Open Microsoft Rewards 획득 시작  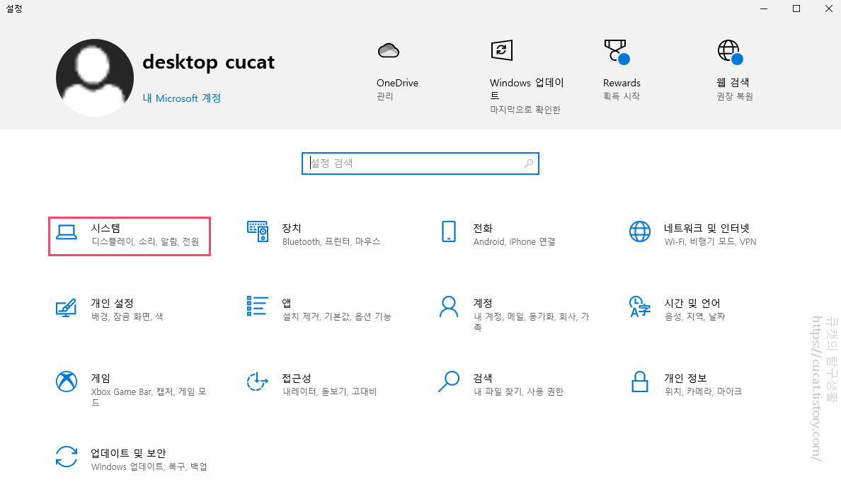click(622, 67)
